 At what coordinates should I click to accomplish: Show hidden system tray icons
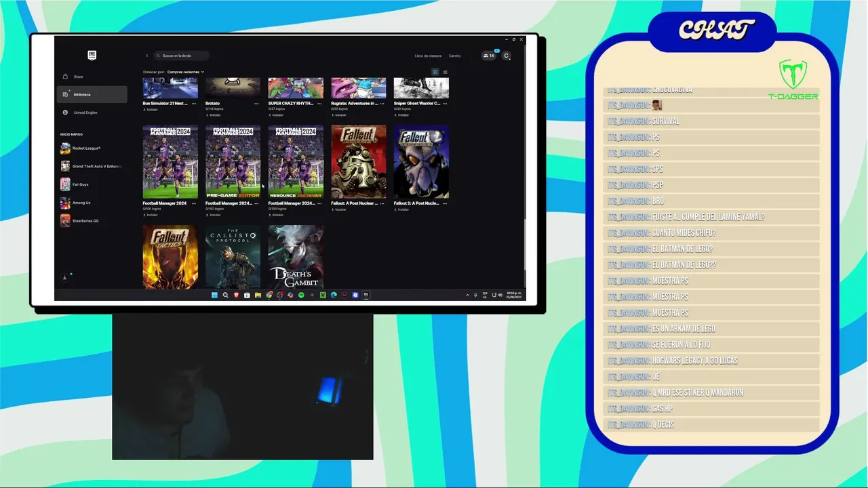pyautogui.click(x=467, y=295)
